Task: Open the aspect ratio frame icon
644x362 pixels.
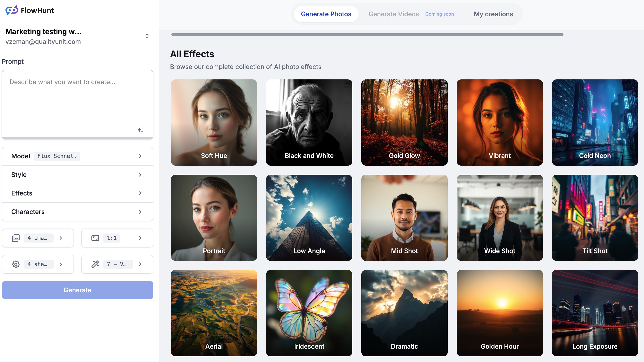Action: click(95, 238)
